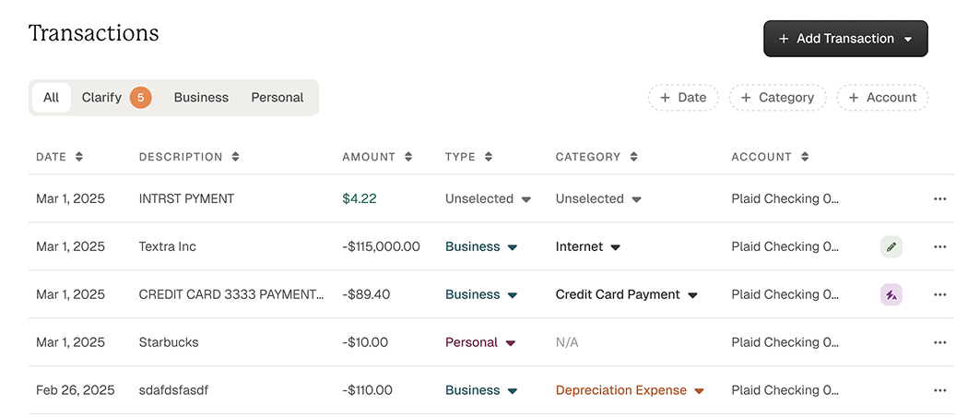The image size is (980, 417).
Task: Sort by Account column sort icon
Action: point(805,158)
